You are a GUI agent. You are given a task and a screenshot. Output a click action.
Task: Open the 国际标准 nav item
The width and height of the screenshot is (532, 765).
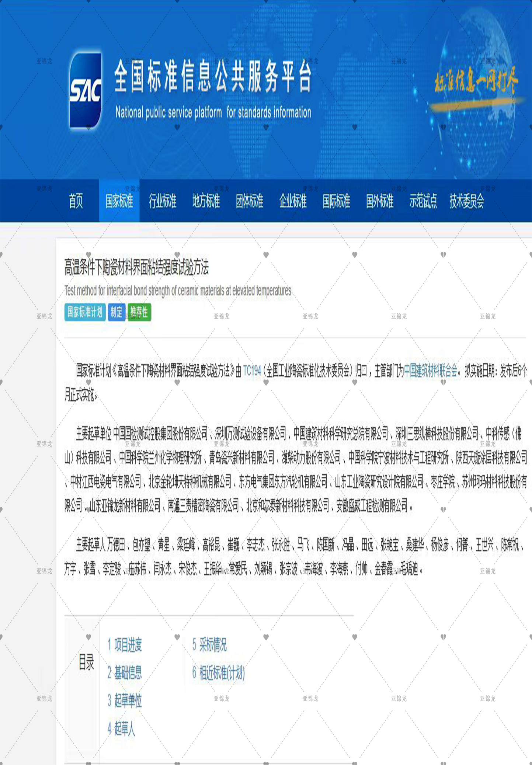(336, 201)
